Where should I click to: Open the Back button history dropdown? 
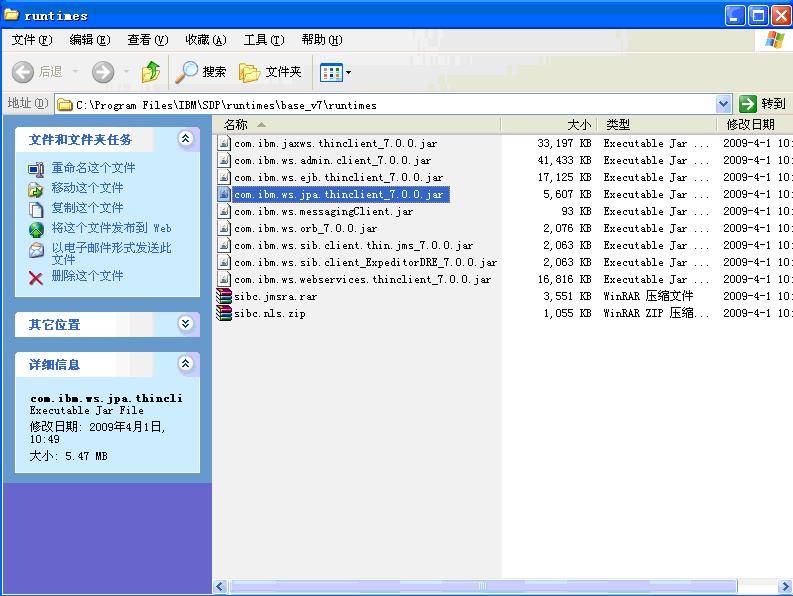(x=76, y=72)
